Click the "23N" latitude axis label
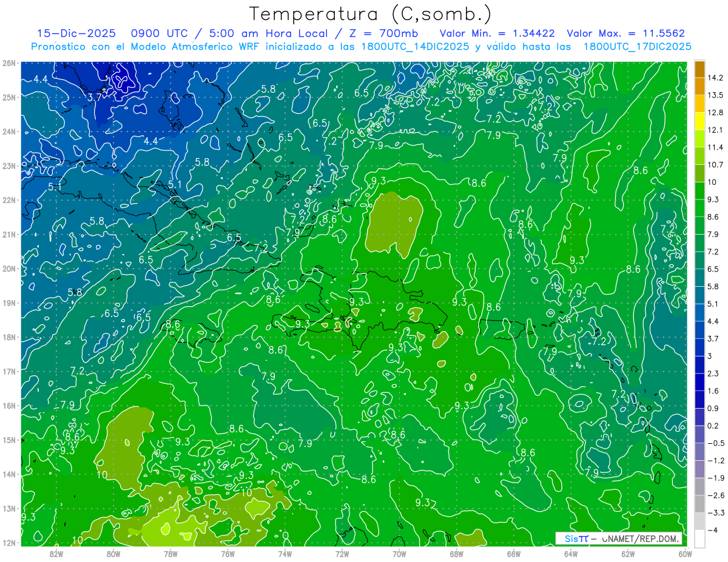Viewport: 728px width, 562px height. (9, 166)
